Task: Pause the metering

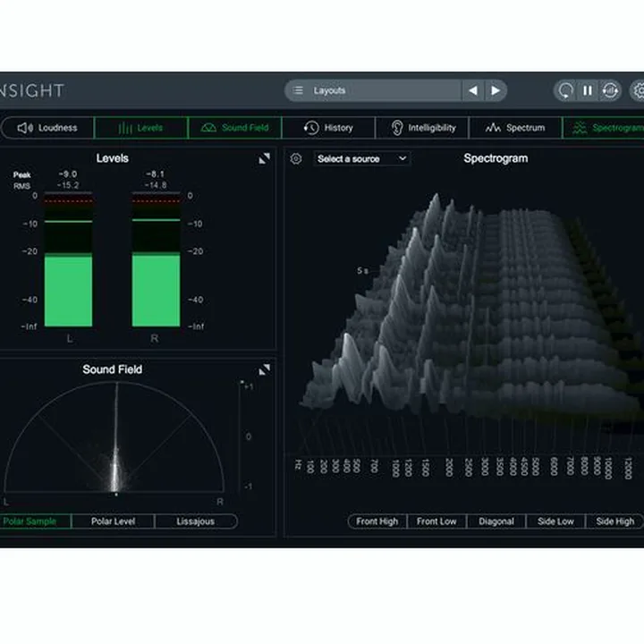Action: 588,90
